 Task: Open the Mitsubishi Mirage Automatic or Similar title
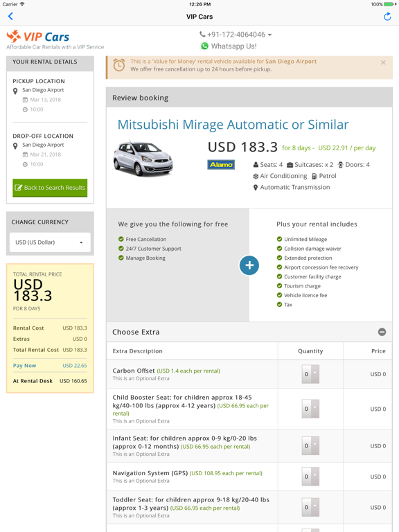pyautogui.click(x=233, y=125)
